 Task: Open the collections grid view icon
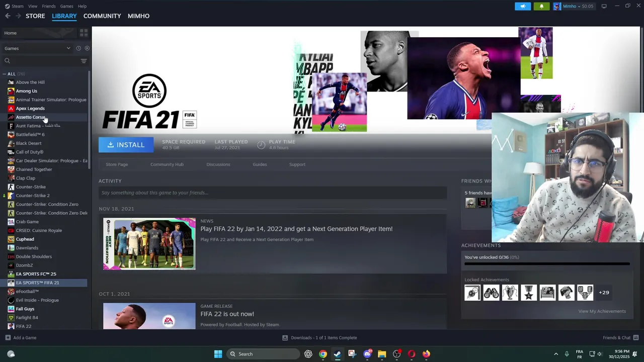[x=84, y=33]
